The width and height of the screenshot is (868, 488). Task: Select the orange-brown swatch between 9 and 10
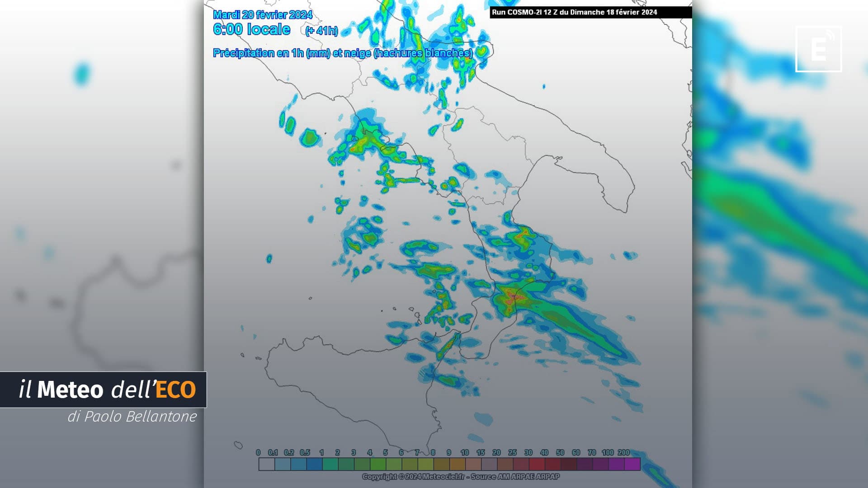[458, 464]
